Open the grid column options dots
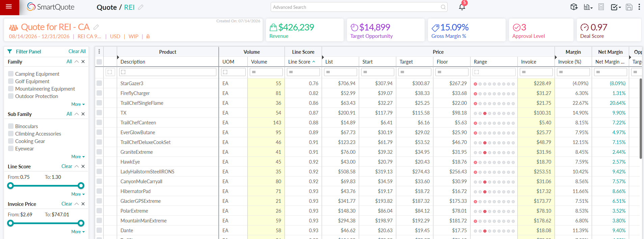 click(99, 51)
